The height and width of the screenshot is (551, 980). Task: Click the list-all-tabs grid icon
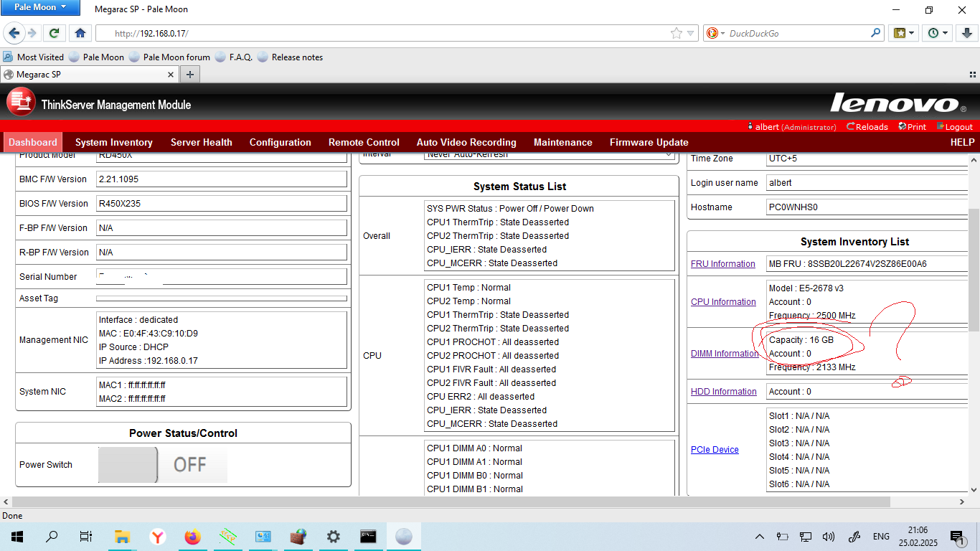972,74
